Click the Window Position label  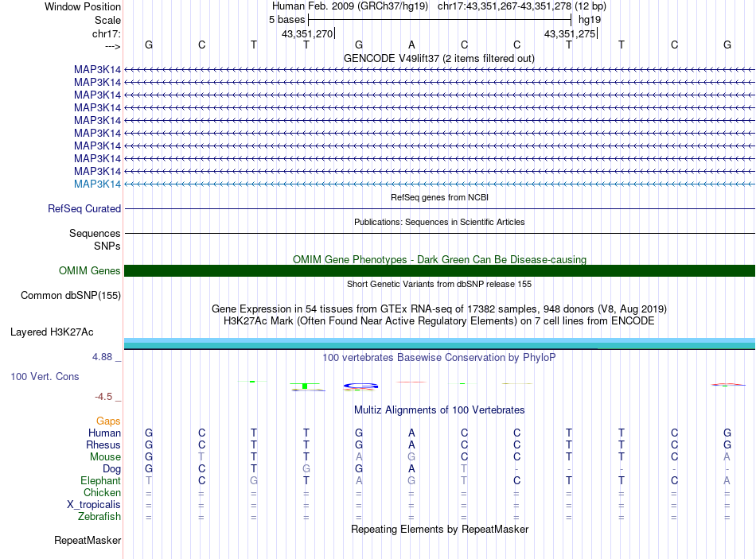(x=83, y=6)
